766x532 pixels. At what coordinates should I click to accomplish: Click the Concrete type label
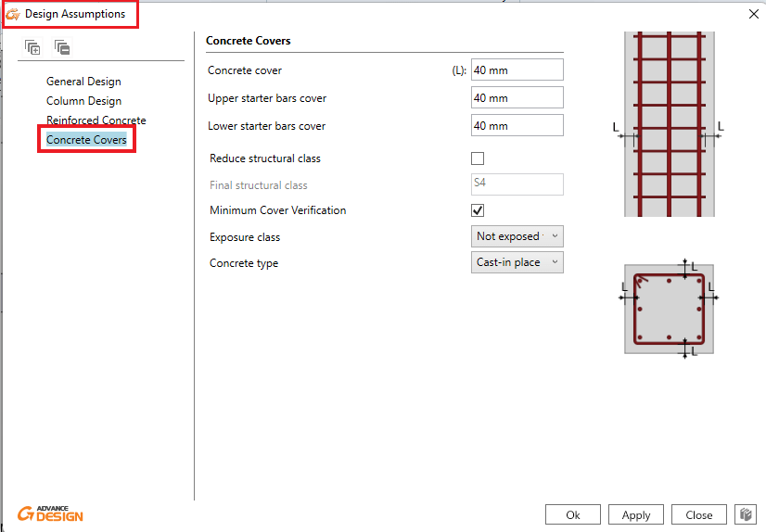point(244,263)
